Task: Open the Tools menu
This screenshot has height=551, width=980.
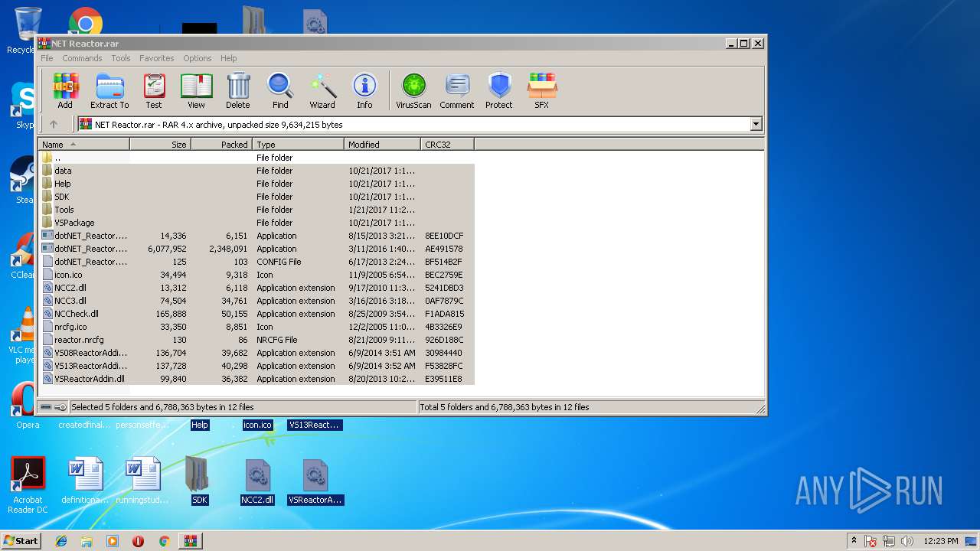Action: [x=121, y=58]
